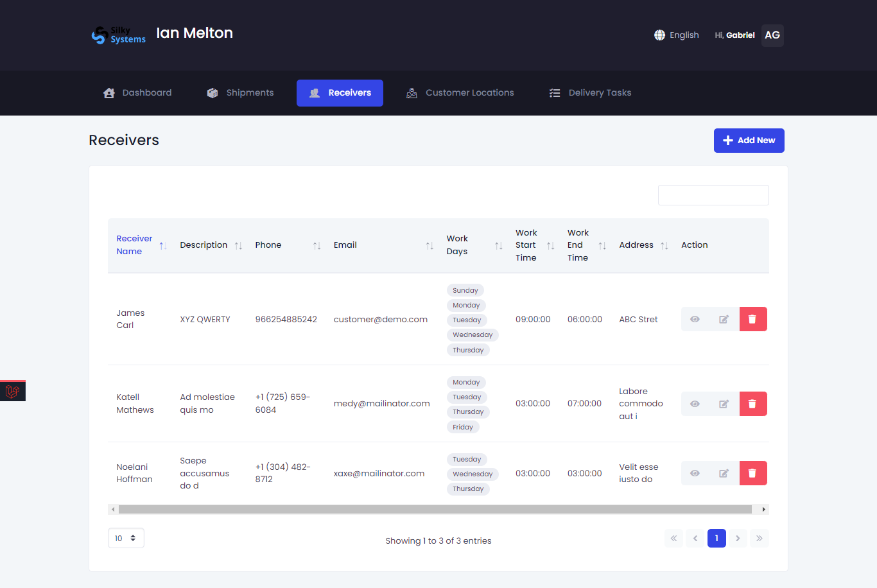Edit the James Carl receiver entry
This screenshot has height=588, width=877.
pyautogui.click(x=724, y=319)
